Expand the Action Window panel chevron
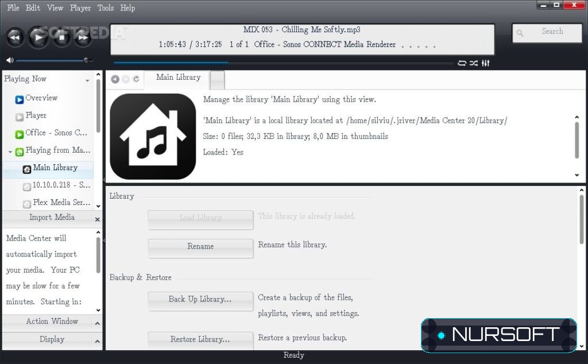Image resolution: width=588 pixels, height=364 pixels. pyautogui.click(x=98, y=323)
